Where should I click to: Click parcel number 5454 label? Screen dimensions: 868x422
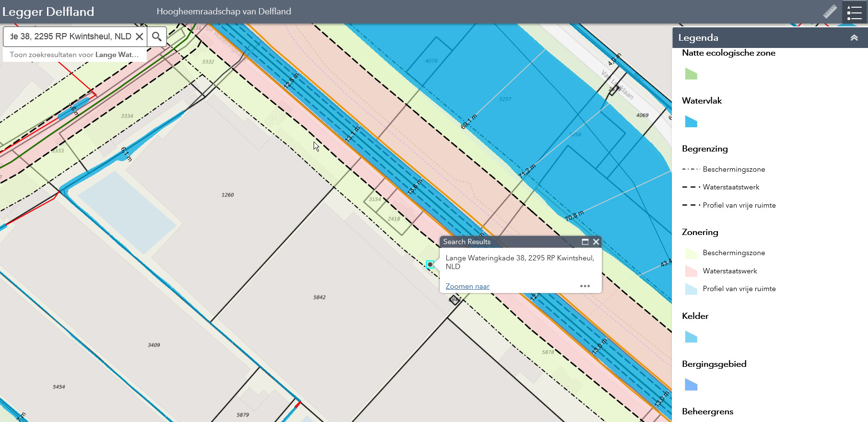[x=59, y=387]
